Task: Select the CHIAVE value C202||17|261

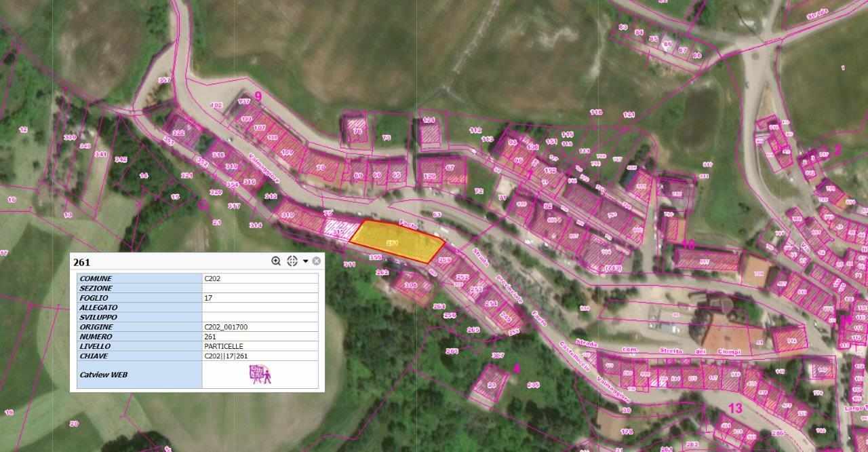Action: (x=260, y=356)
